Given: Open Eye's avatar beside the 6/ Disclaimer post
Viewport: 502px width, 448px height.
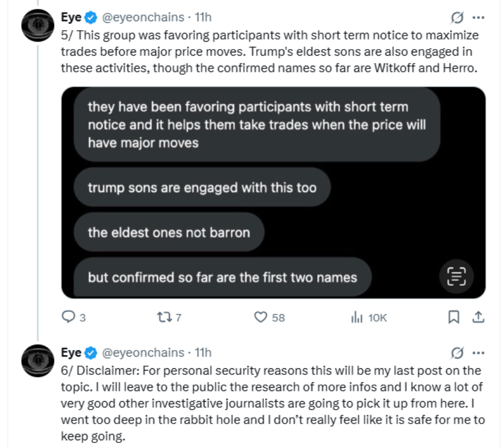Looking at the screenshot, I should (37, 361).
